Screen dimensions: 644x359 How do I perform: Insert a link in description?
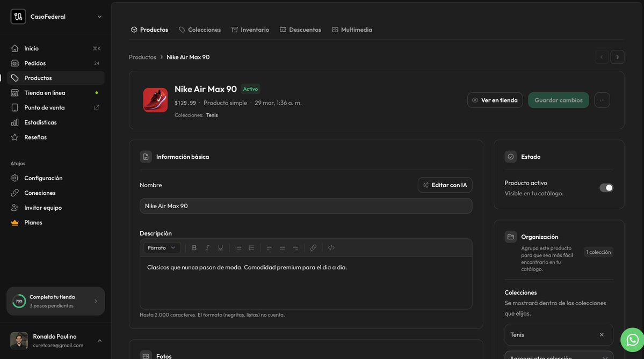pos(313,248)
